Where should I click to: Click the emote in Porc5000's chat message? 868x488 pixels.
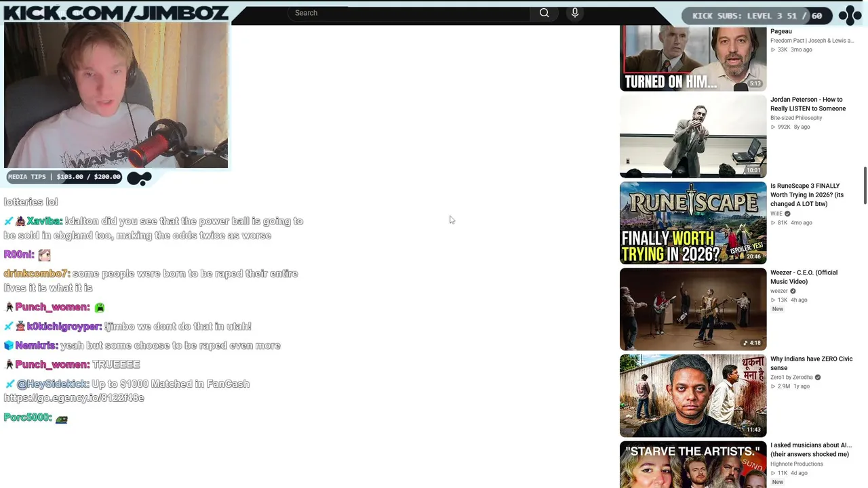[62, 420]
